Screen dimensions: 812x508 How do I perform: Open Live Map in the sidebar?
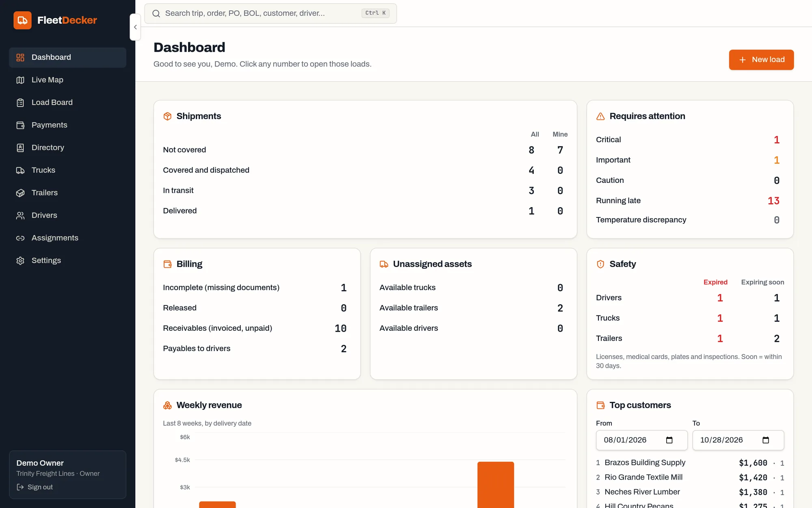67,80
